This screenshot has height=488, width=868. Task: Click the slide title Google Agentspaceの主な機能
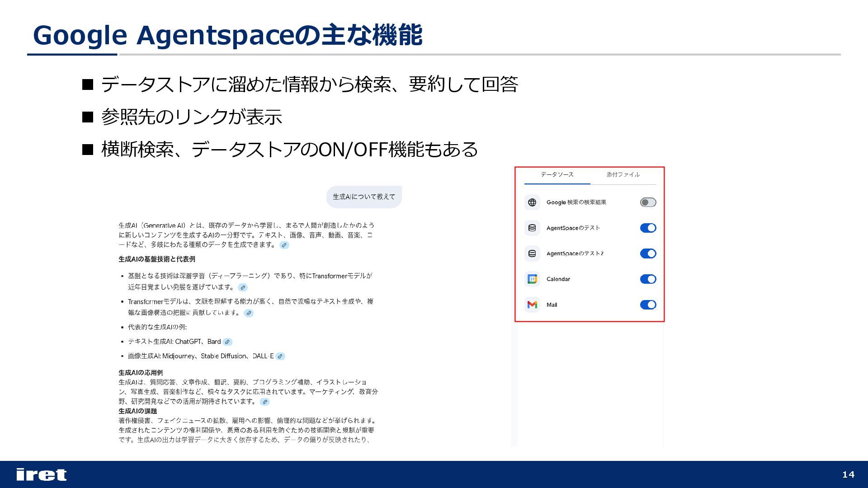pos(228,35)
